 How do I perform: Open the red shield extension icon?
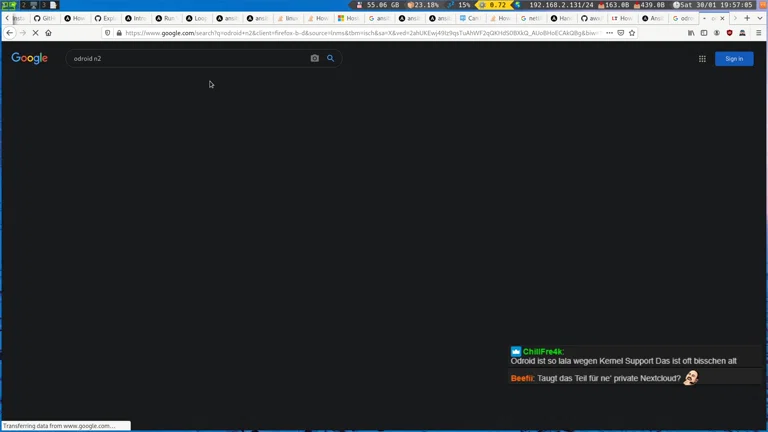(729, 33)
